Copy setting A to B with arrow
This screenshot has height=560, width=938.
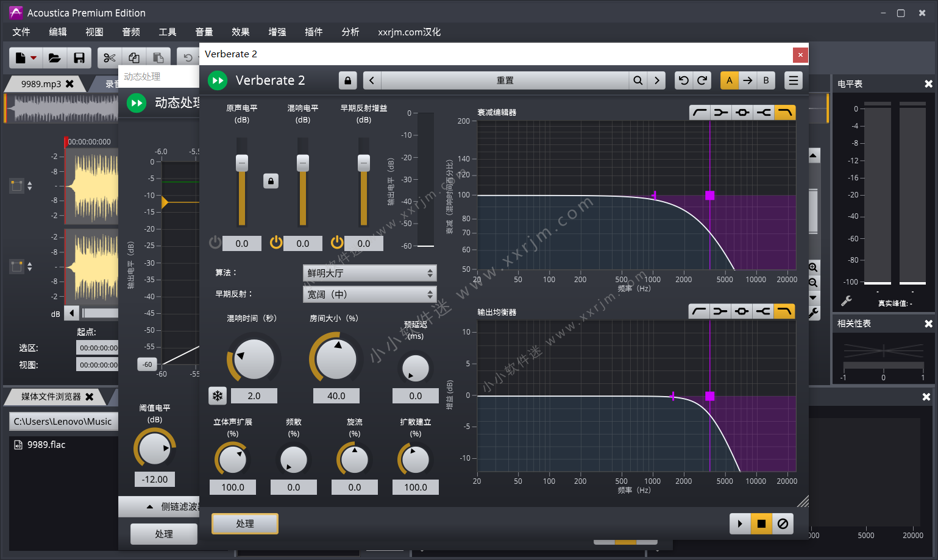[x=748, y=80]
